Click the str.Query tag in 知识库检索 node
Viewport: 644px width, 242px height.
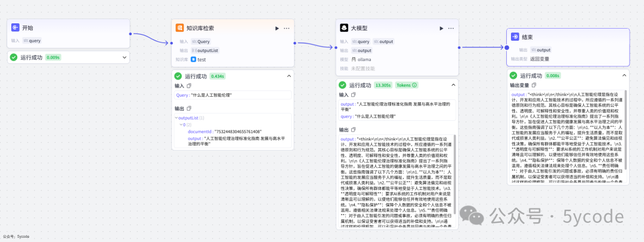point(200,42)
